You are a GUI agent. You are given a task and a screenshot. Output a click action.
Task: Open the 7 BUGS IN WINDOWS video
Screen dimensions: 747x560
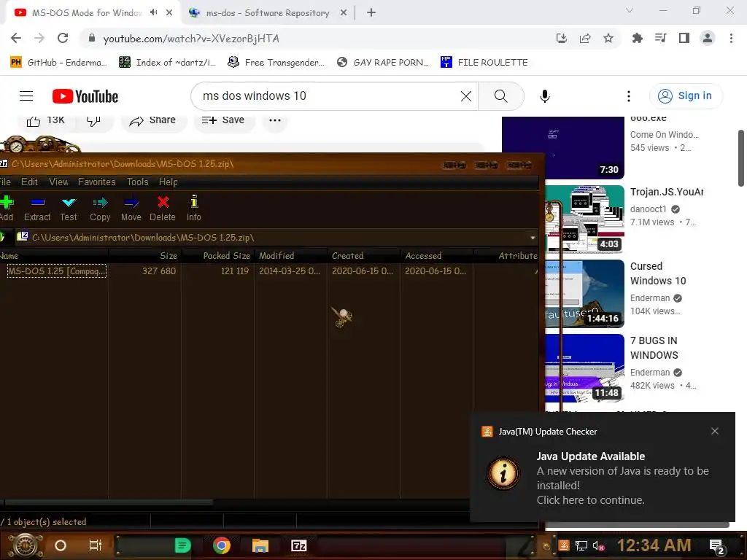pyautogui.click(x=584, y=367)
